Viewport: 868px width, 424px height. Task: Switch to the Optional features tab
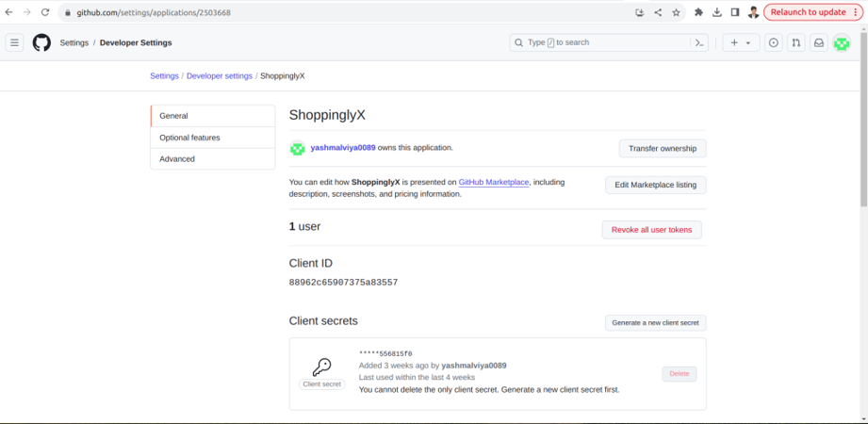(213, 138)
